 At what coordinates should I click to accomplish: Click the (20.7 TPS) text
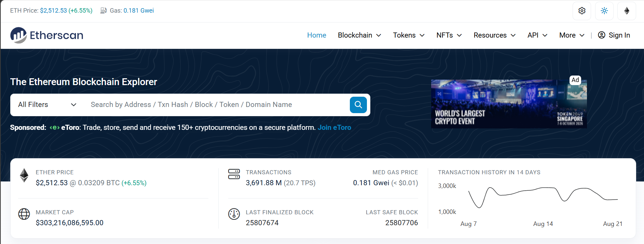coord(300,183)
